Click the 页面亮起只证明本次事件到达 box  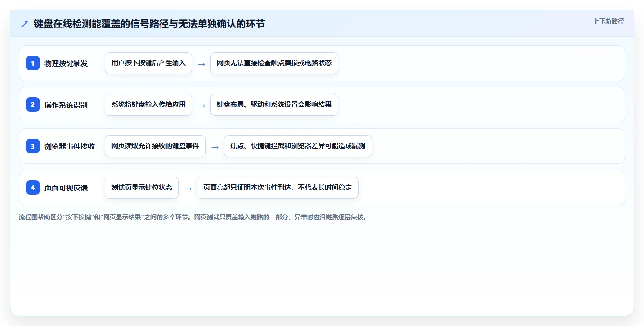coord(278,188)
